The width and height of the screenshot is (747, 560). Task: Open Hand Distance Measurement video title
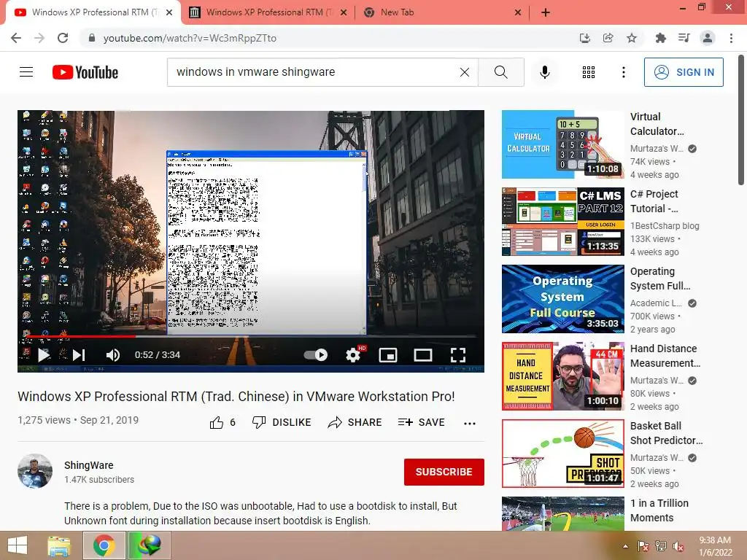pos(665,356)
